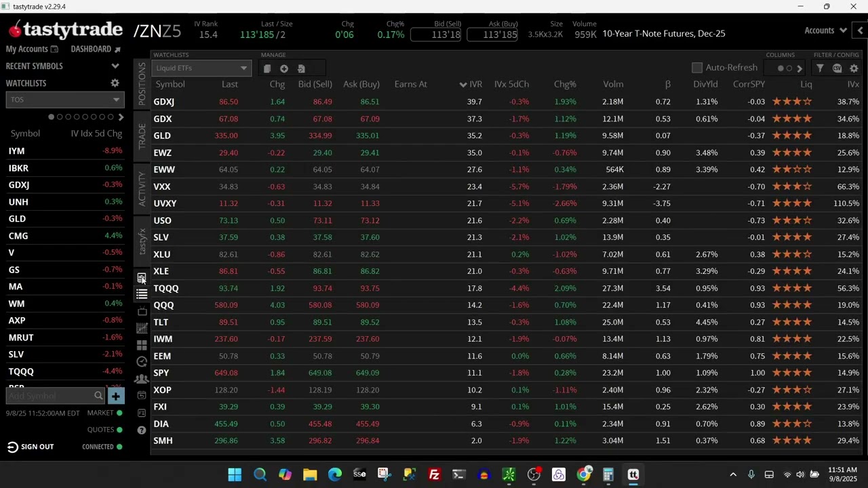Click the /ZNZ5 symbol in the header
This screenshot has height=488, width=868.
(157, 31)
